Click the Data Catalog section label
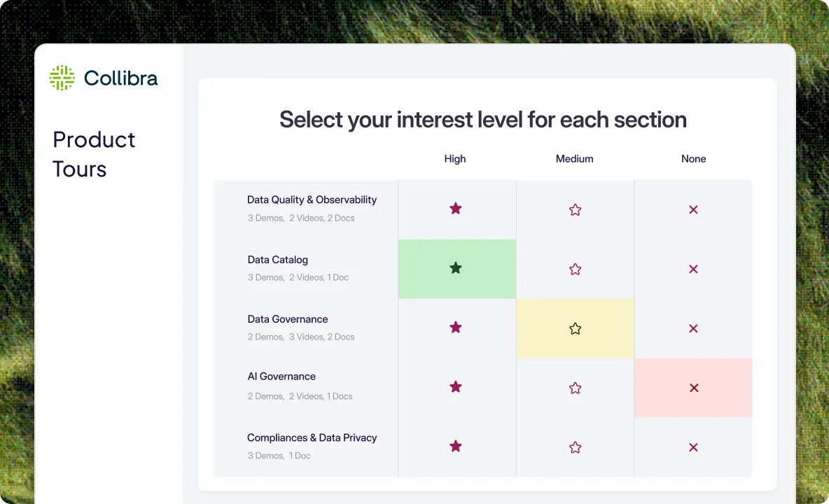Screen dimensions: 829x504 click(277, 260)
